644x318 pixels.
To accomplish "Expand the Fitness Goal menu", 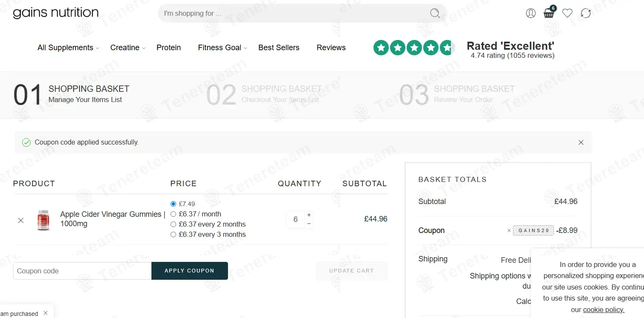I will tap(222, 48).
